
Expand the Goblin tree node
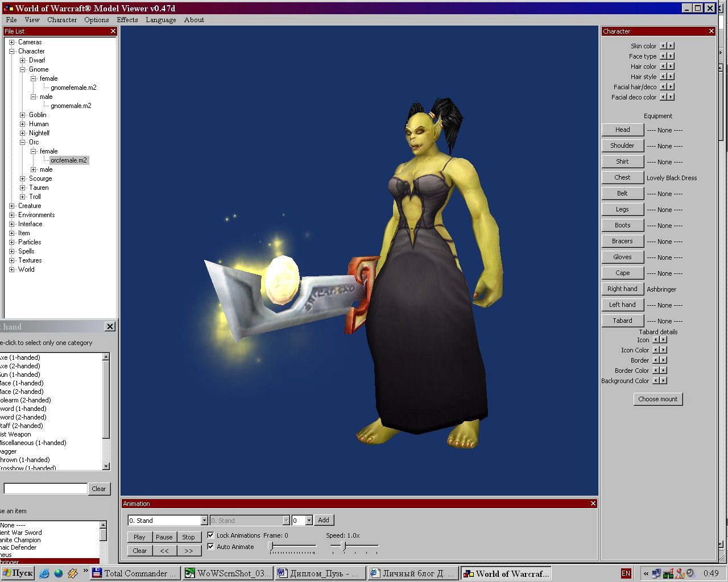[x=23, y=115]
